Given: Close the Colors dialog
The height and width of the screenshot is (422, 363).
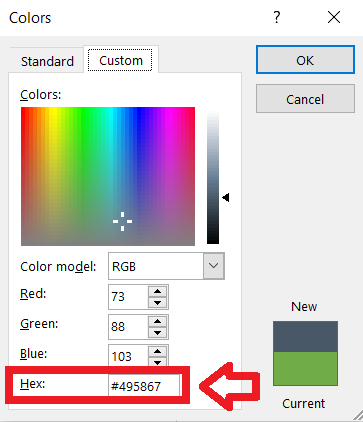Looking at the screenshot, I should (334, 17).
